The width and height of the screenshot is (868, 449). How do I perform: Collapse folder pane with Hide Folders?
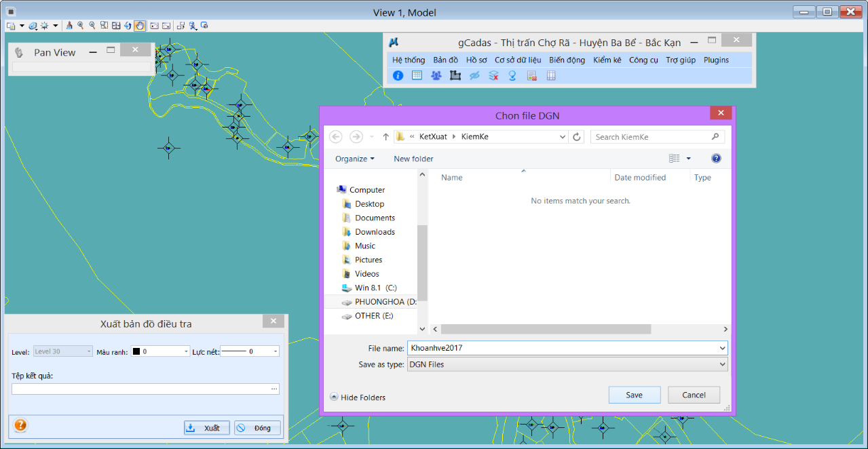(357, 397)
